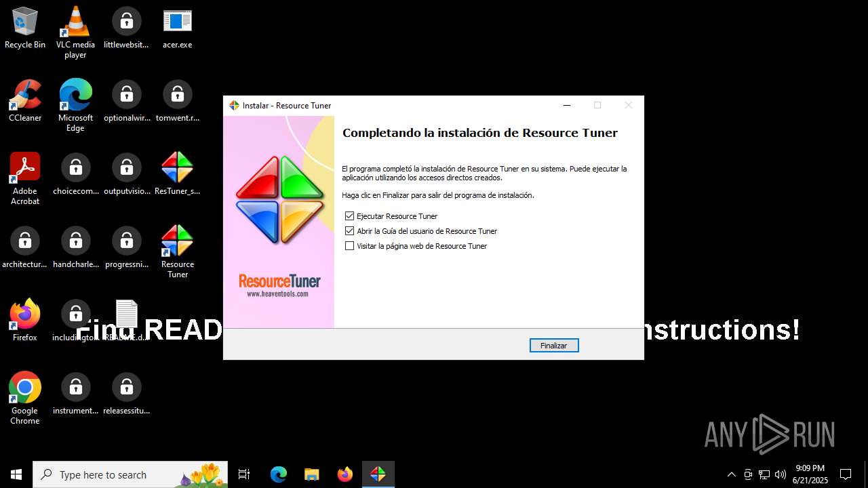The image size is (868, 488).
Task: Select progressni... locked file icon
Action: tap(126, 247)
